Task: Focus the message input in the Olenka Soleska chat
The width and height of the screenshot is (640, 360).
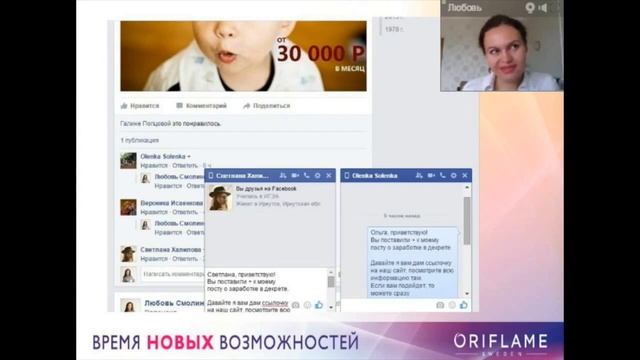Action: [x=388, y=305]
